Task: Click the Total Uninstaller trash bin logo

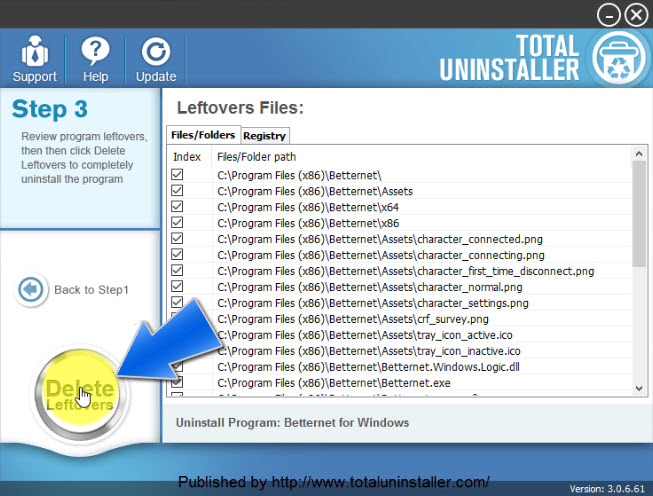Action: pos(618,58)
